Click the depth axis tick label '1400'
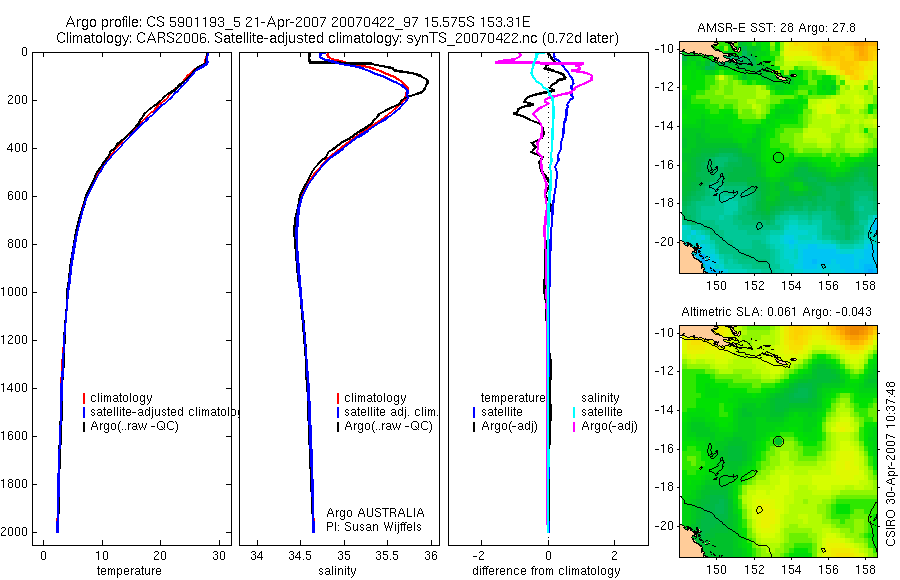 (15, 388)
